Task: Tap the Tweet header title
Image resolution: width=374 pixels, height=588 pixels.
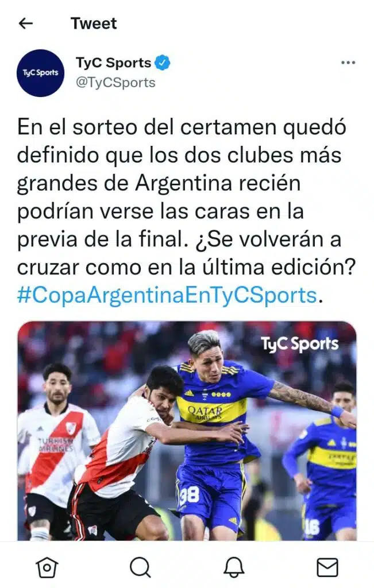Action: click(x=94, y=24)
